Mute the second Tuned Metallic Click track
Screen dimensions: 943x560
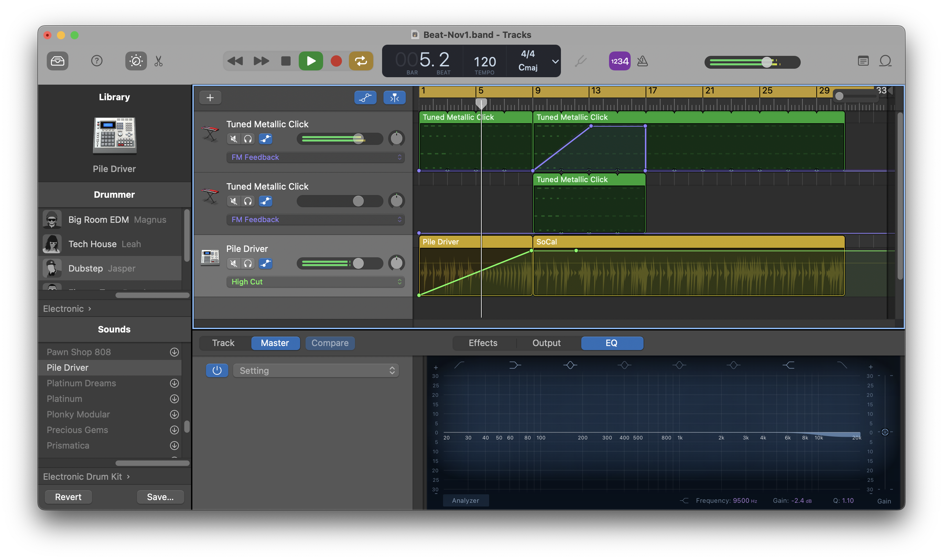pos(234,201)
